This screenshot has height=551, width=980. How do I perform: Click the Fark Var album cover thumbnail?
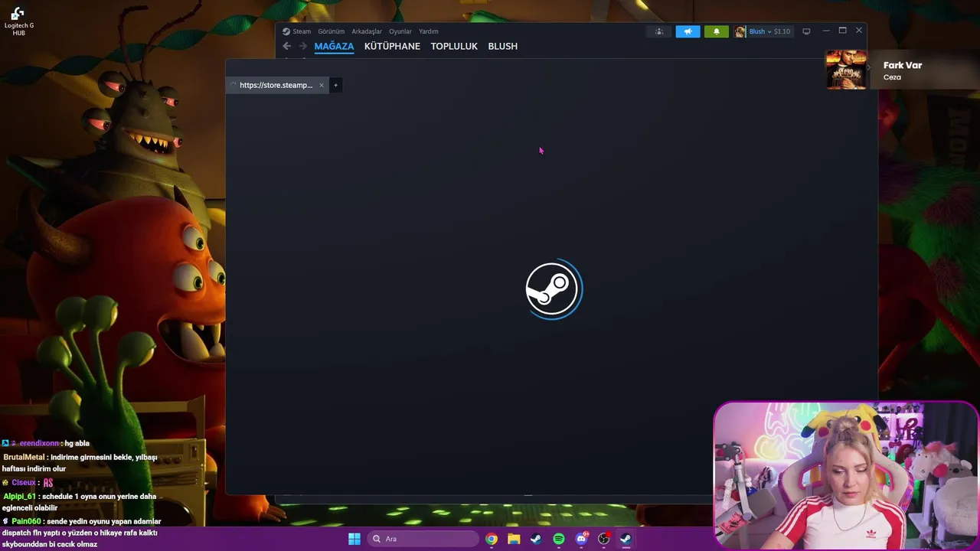click(x=846, y=70)
